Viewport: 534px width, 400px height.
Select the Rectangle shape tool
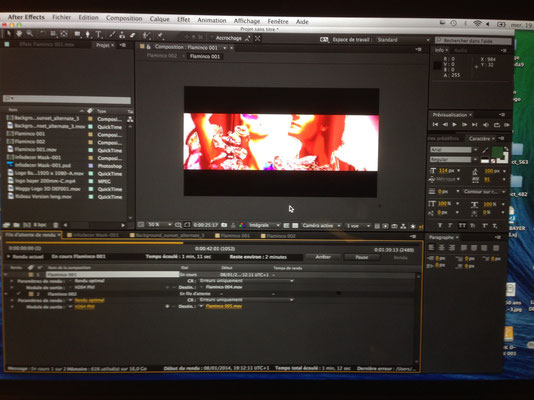[78, 34]
